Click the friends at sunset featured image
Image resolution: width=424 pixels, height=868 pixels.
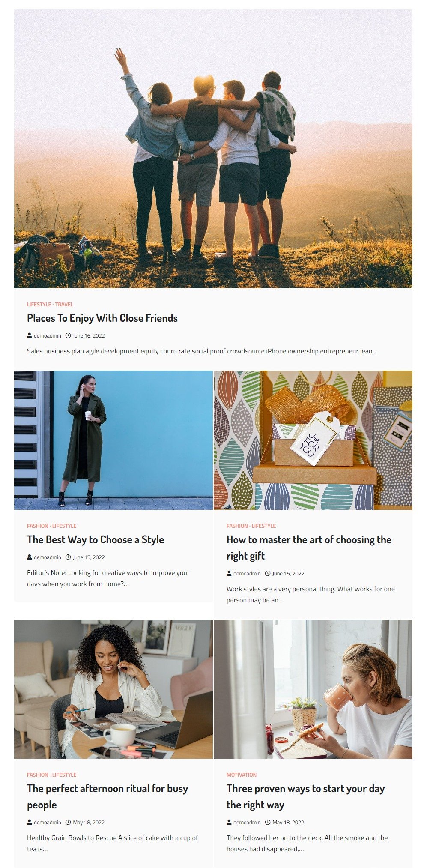tap(213, 149)
